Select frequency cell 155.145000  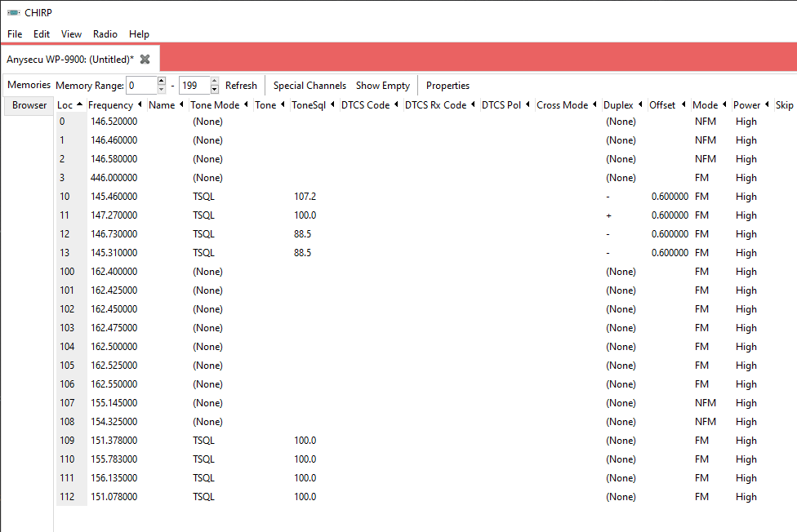(x=114, y=403)
